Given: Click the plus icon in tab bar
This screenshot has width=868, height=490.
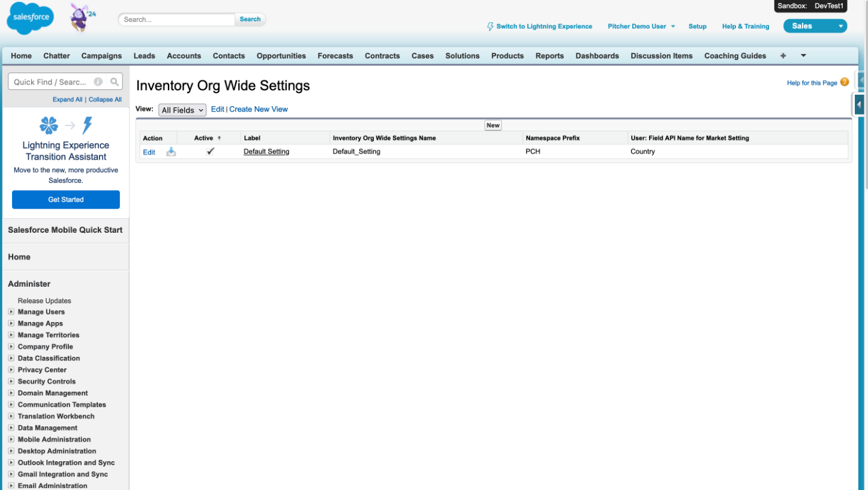Looking at the screenshot, I should 783,56.
